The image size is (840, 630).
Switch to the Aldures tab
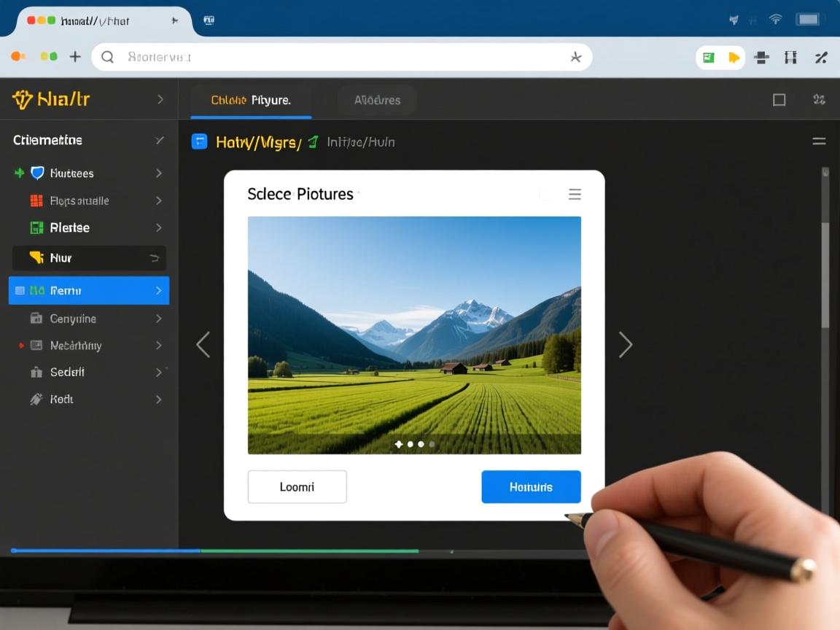point(377,100)
